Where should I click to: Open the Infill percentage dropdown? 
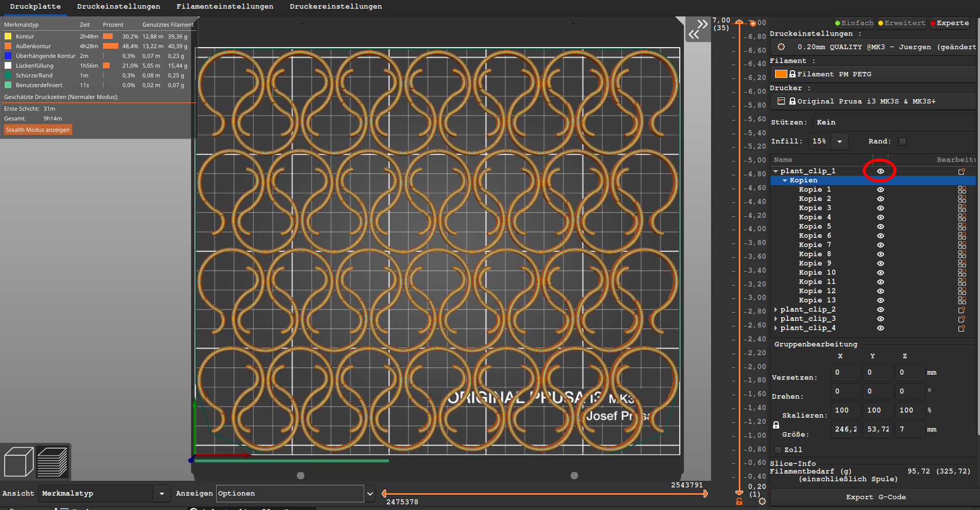tap(840, 141)
